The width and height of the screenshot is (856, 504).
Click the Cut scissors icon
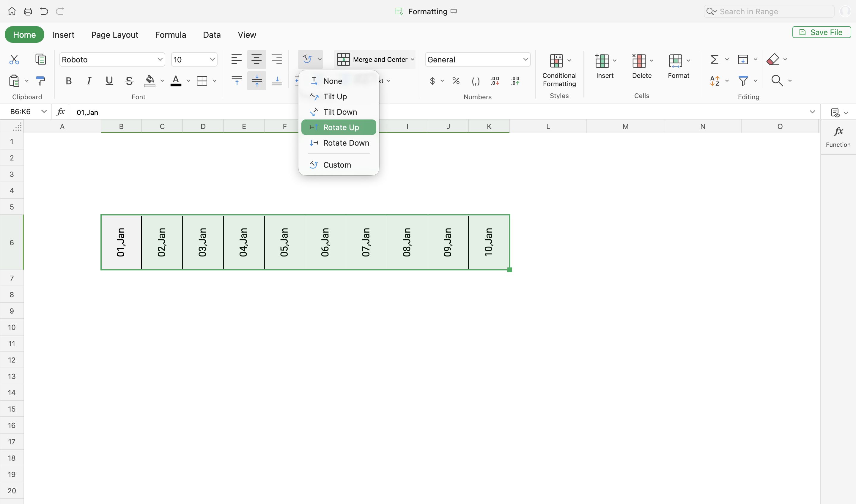tap(14, 59)
